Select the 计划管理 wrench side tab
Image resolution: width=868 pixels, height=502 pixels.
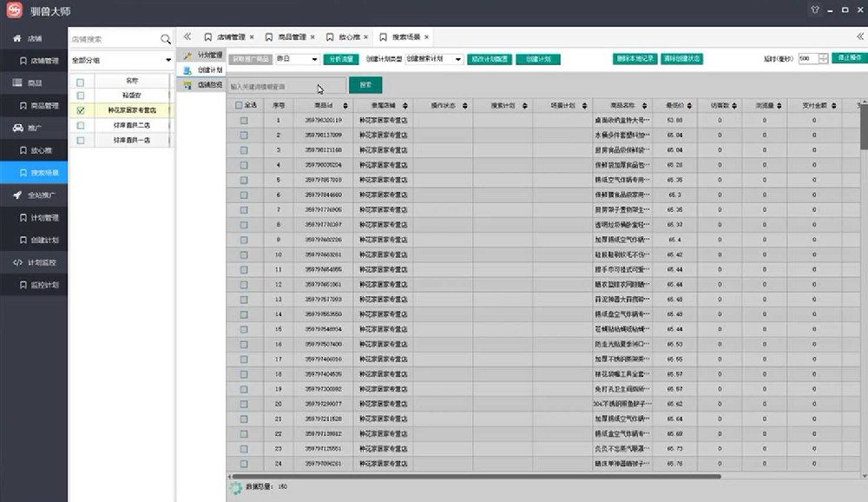(187, 56)
